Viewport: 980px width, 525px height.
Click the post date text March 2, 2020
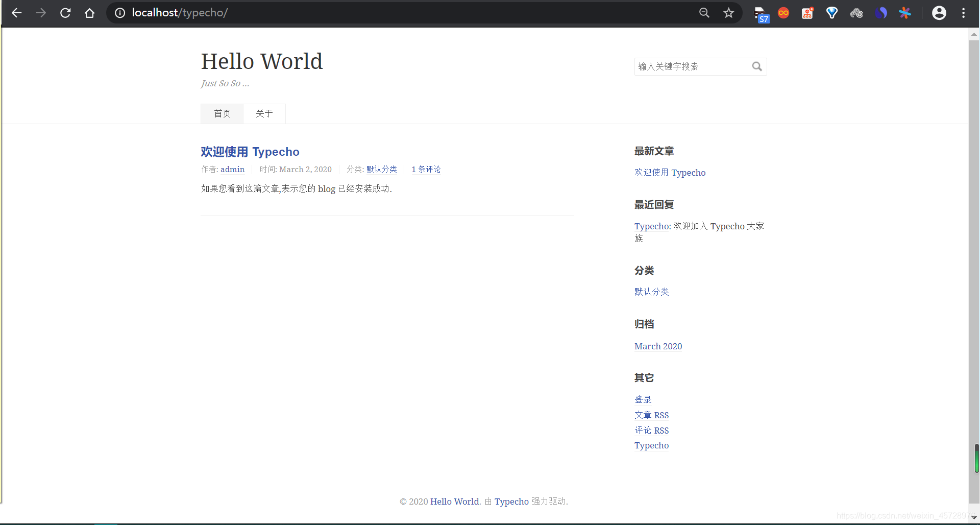click(x=305, y=170)
